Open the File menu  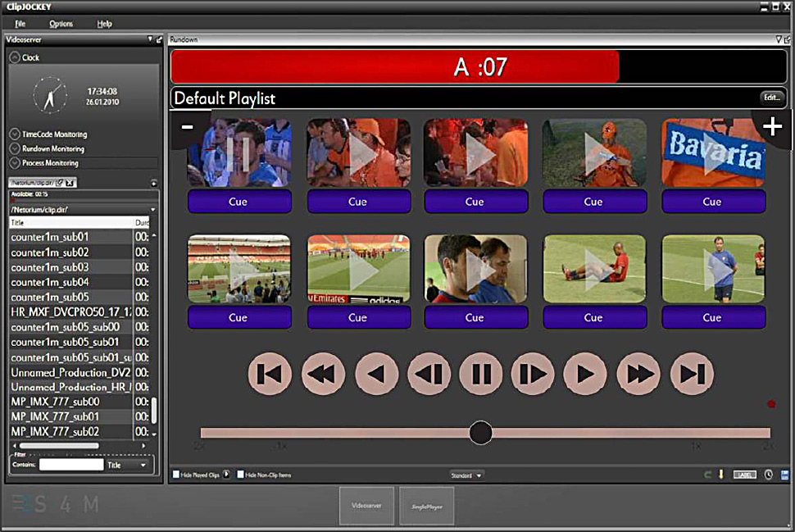pos(20,24)
